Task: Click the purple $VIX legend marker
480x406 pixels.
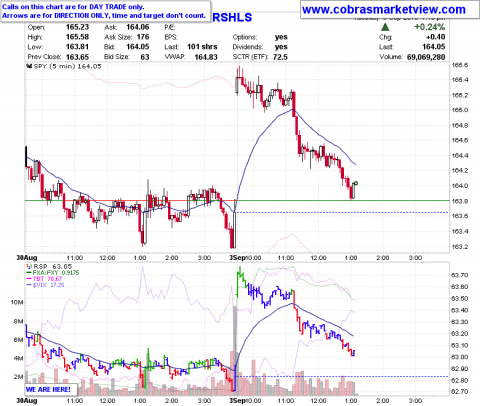Action: (29, 285)
